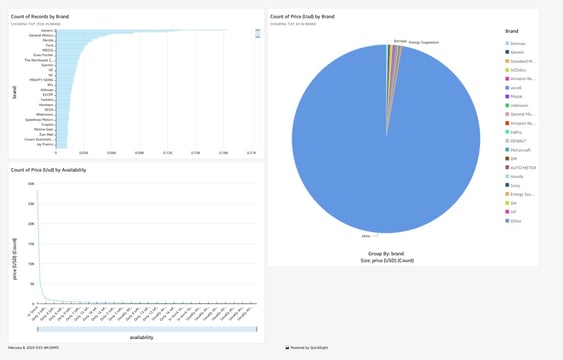Click the 30K value on availability y-axis
The image size is (563, 360).
coord(31,184)
